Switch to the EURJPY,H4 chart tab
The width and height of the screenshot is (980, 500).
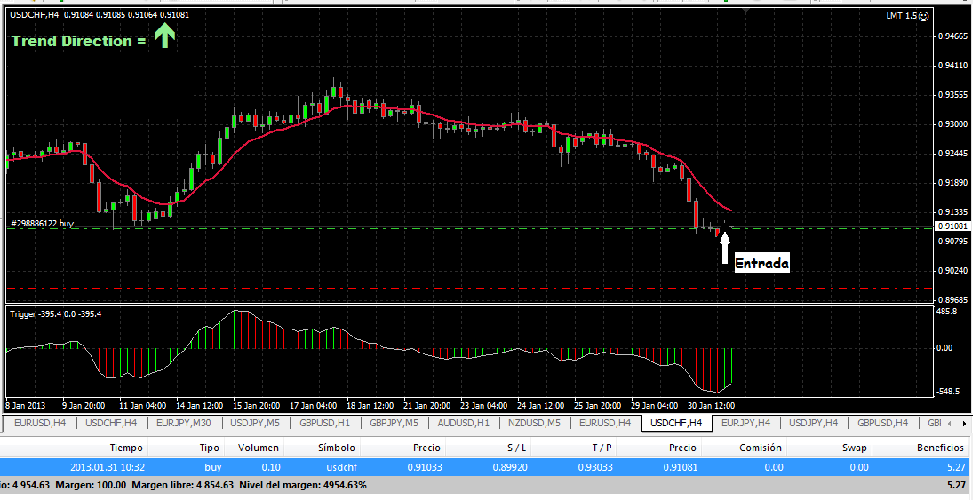click(746, 423)
